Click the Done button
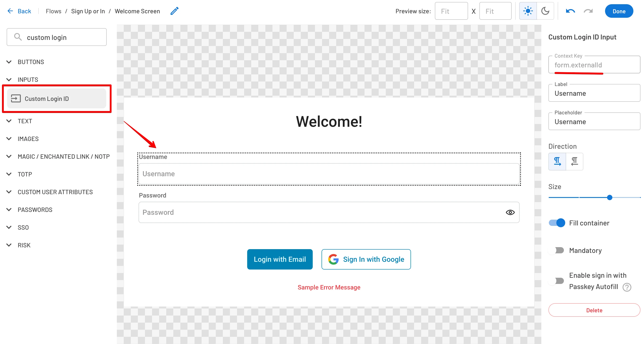The image size is (644, 344). tap(619, 11)
